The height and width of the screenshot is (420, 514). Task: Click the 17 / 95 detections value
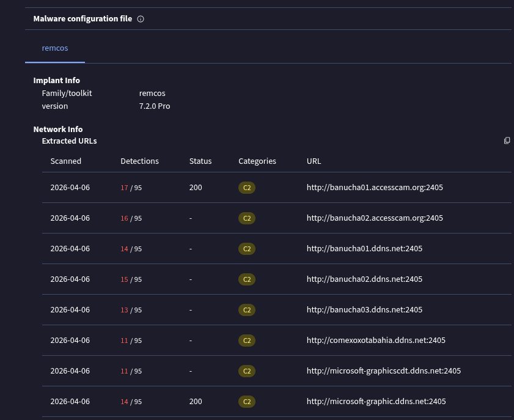[x=131, y=188]
